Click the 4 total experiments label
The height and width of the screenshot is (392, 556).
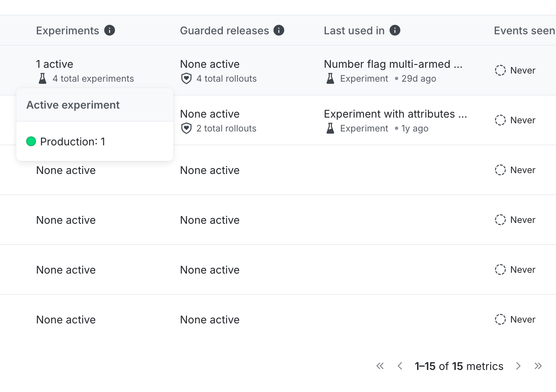pyautogui.click(x=93, y=78)
